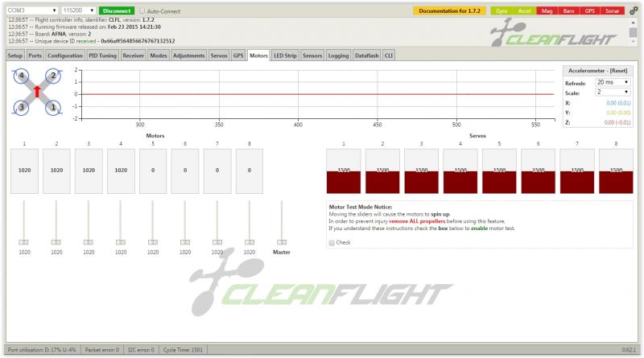This screenshot has width=644, height=358.
Task: Click the motor 5 output bar showing 0
Action: tap(153, 171)
